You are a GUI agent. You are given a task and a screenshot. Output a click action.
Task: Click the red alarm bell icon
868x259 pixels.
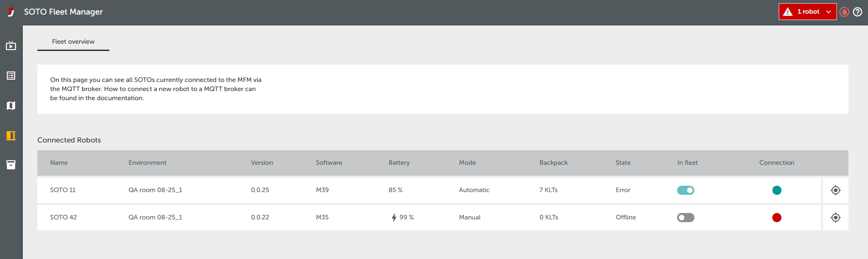(844, 12)
